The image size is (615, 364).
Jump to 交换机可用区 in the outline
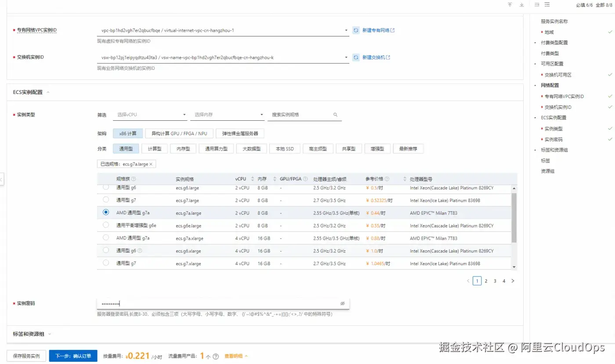tap(558, 75)
